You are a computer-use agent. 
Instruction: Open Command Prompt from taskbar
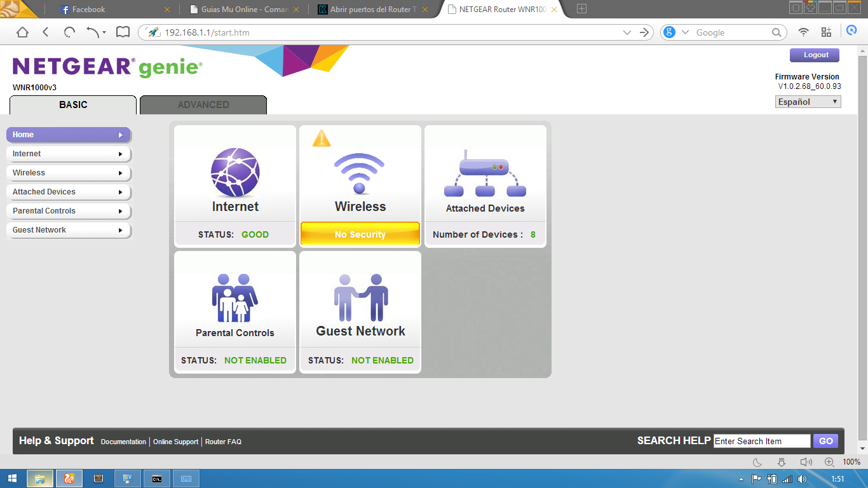pyautogui.click(x=156, y=478)
